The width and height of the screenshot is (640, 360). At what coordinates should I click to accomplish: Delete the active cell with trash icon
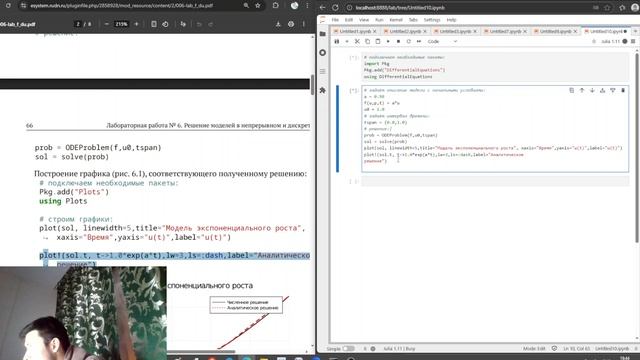[x=623, y=90]
